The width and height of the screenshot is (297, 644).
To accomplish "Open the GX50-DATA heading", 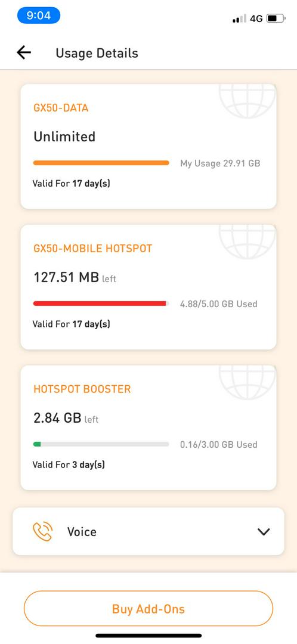I will 61,108.
